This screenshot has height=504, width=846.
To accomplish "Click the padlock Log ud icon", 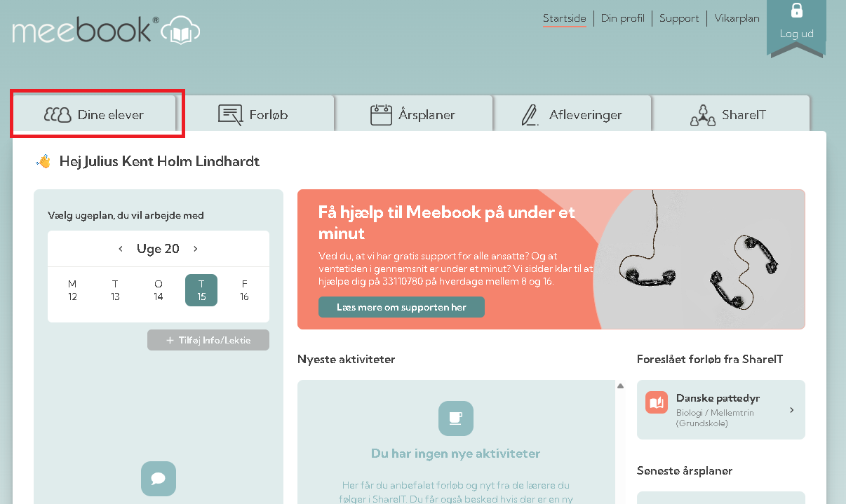I will coord(796,11).
